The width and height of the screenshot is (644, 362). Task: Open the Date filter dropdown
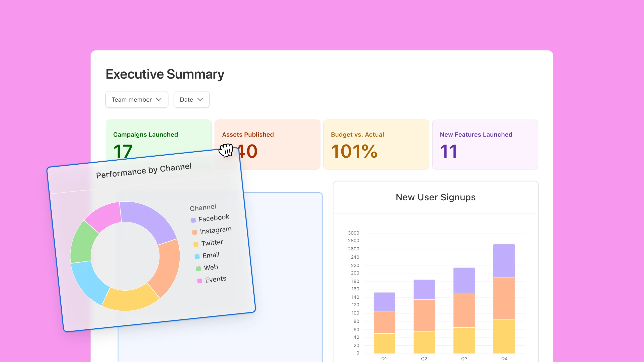coord(191,100)
